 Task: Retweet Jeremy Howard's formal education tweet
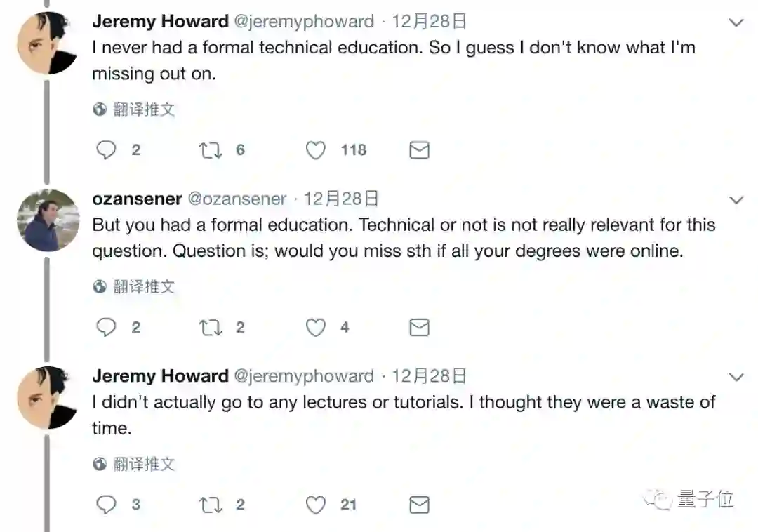[211, 150]
